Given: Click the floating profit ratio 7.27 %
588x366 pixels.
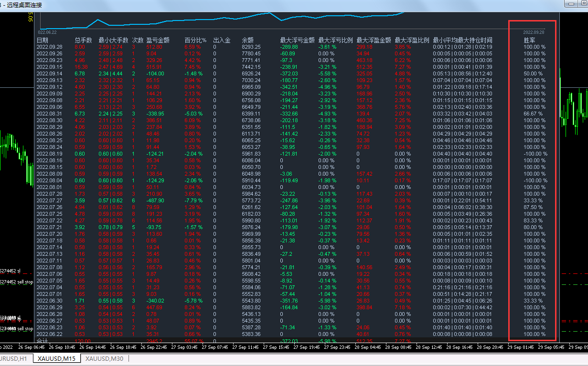Looking at the screenshot, I should click(403, 67).
